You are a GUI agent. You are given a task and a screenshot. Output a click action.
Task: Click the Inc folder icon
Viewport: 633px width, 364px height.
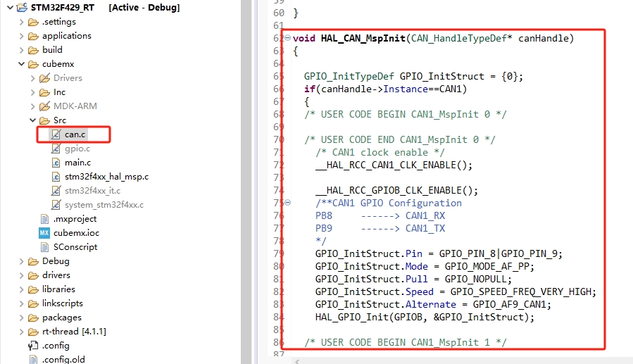click(x=44, y=92)
